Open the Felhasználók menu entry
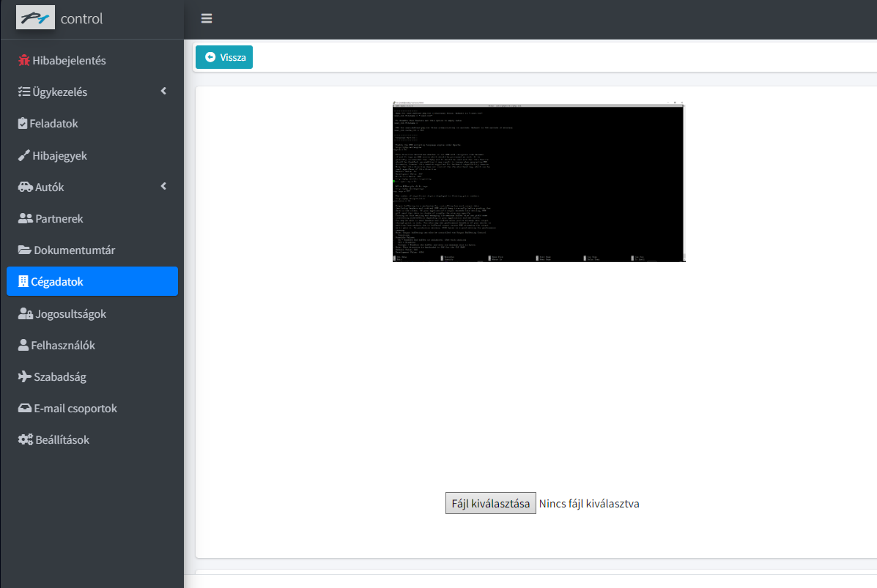The image size is (877, 588). (64, 346)
